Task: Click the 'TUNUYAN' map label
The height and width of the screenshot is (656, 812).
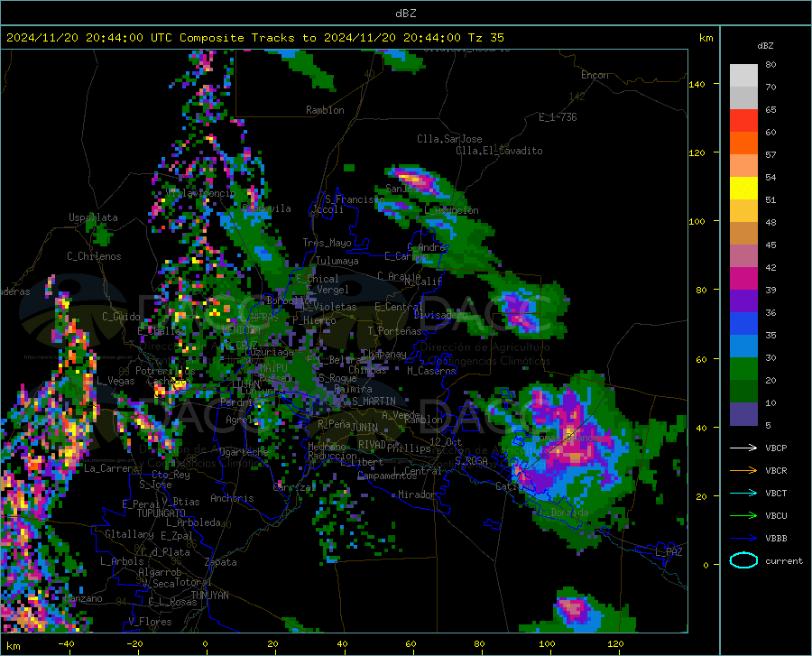Action: pos(209,595)
